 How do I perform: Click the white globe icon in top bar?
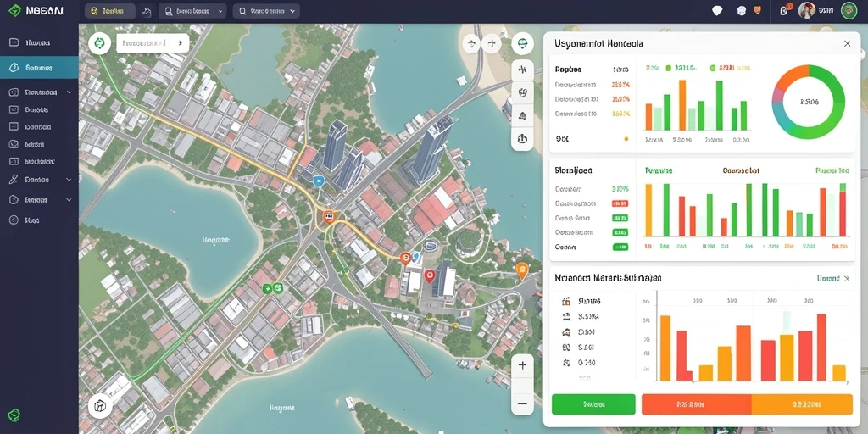[x=742, y=10]
